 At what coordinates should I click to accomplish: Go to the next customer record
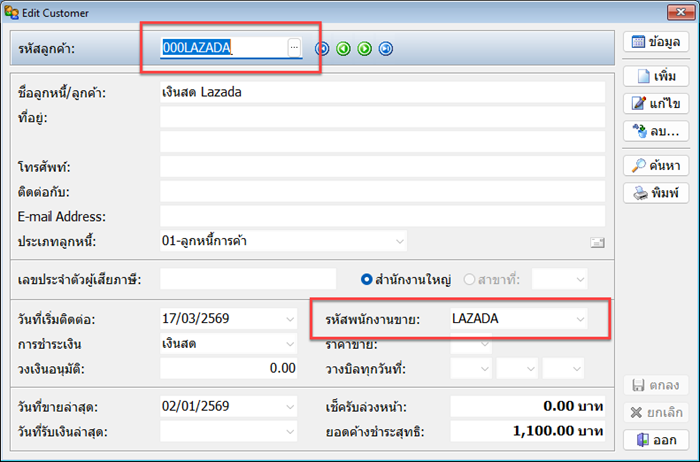(365, 48)
